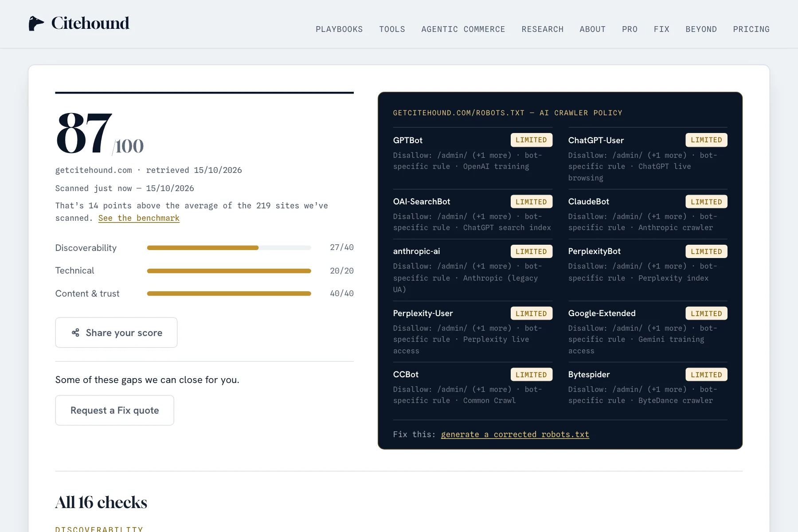Open the Tools nav item

coord(392,29)
